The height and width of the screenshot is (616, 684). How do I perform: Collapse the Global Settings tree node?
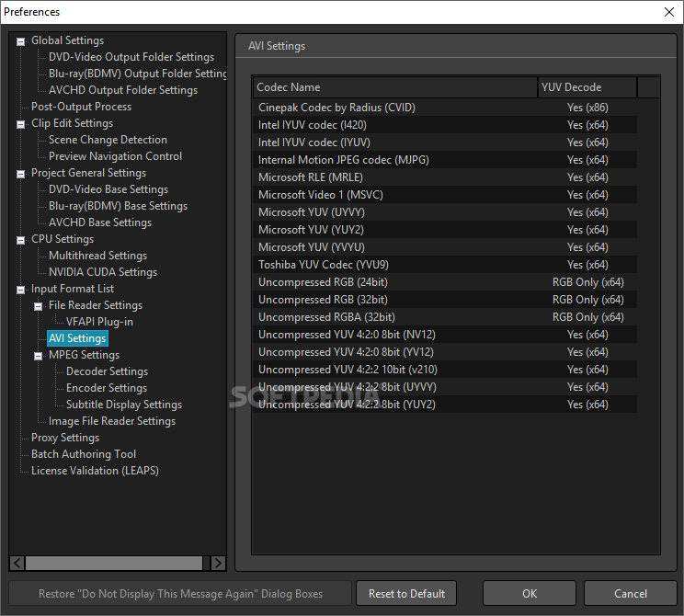click(x=20, y=42)
